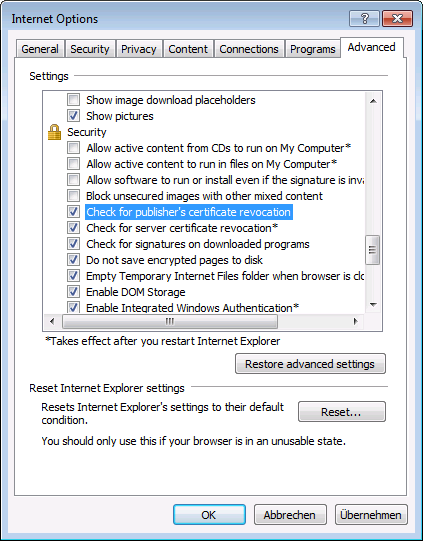Image resolution: width=423 pixels, height=541 pixels.
Task: Click the vertical scrollbar thumb
Action: point(373,250)
